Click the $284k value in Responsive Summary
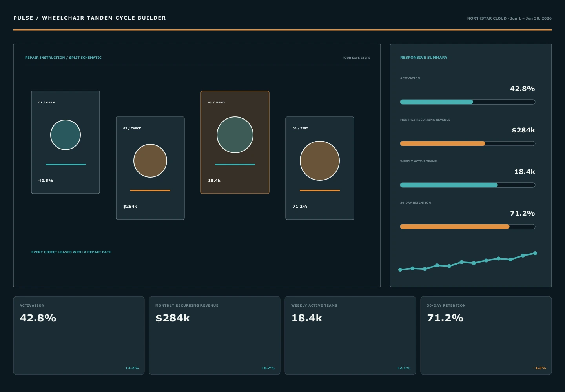 523,131
